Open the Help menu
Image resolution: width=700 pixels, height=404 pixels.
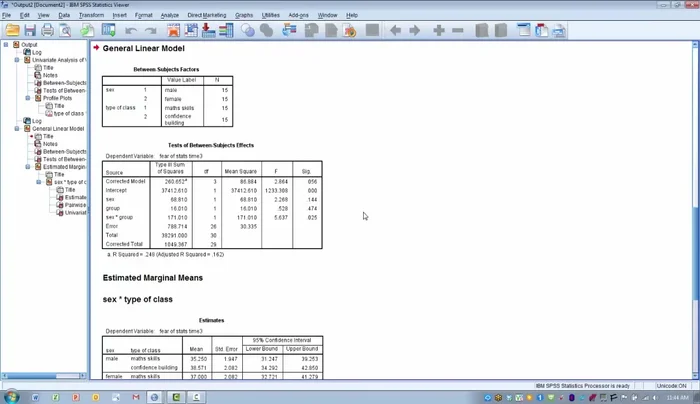tap(352, 15)
